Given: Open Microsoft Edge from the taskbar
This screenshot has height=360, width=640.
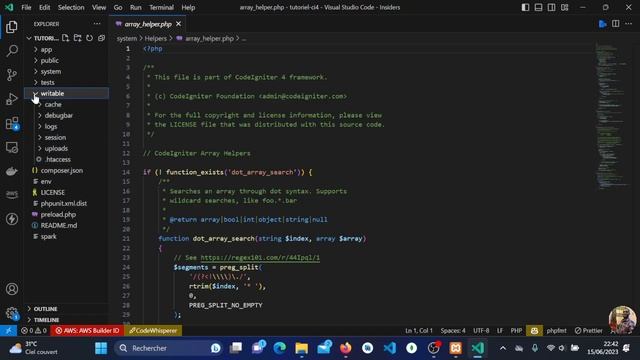Looking at the screenshot, I should point(280,348).
